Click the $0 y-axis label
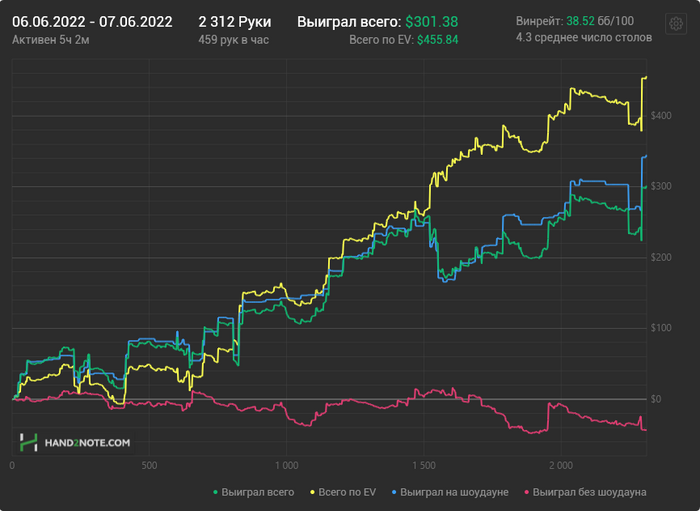Viewport: 700px width, 511px height. point(655,399)
